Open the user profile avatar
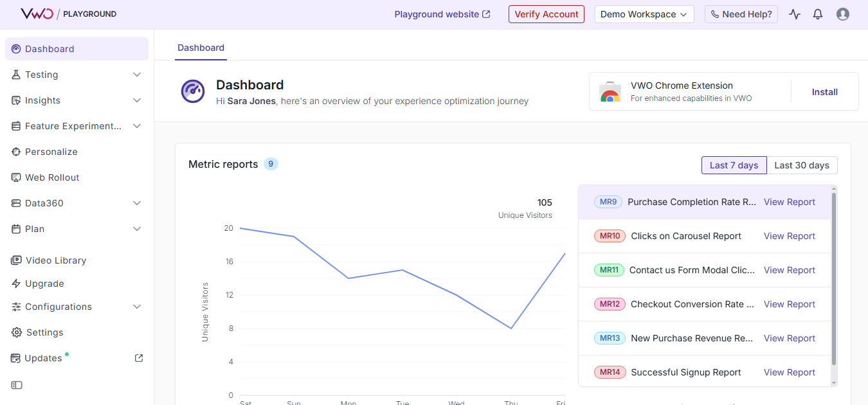This screenshot has width=868, height=405. 843,14
